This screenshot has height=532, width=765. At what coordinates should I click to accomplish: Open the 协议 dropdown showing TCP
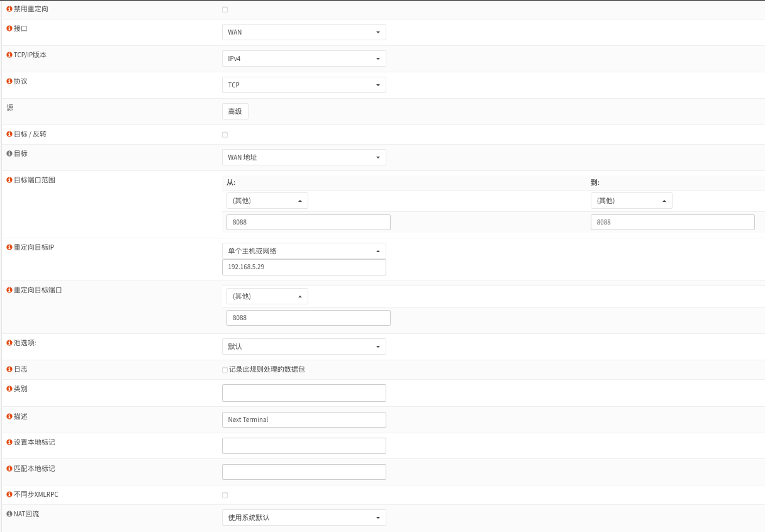coord(304,85)
